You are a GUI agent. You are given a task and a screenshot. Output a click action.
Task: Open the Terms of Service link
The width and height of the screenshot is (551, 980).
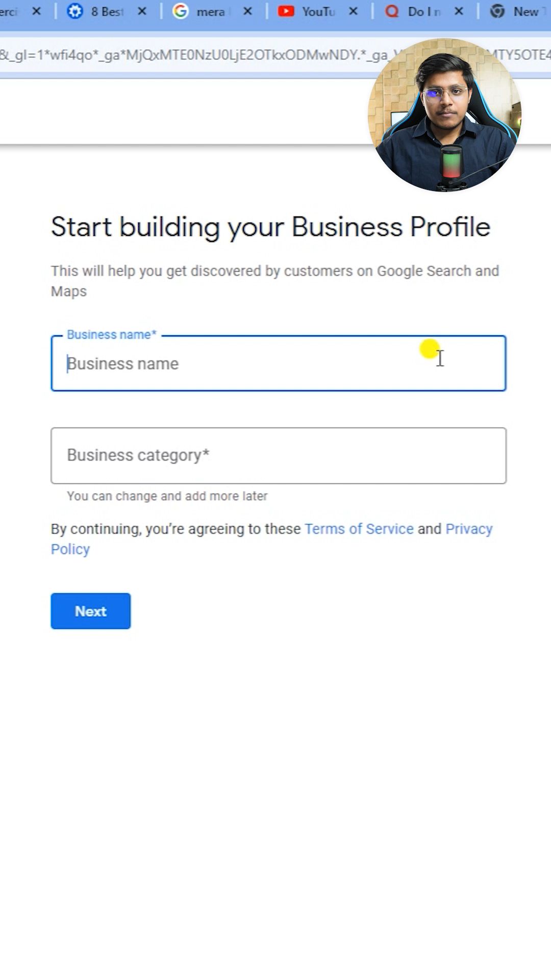pos(359,529)
